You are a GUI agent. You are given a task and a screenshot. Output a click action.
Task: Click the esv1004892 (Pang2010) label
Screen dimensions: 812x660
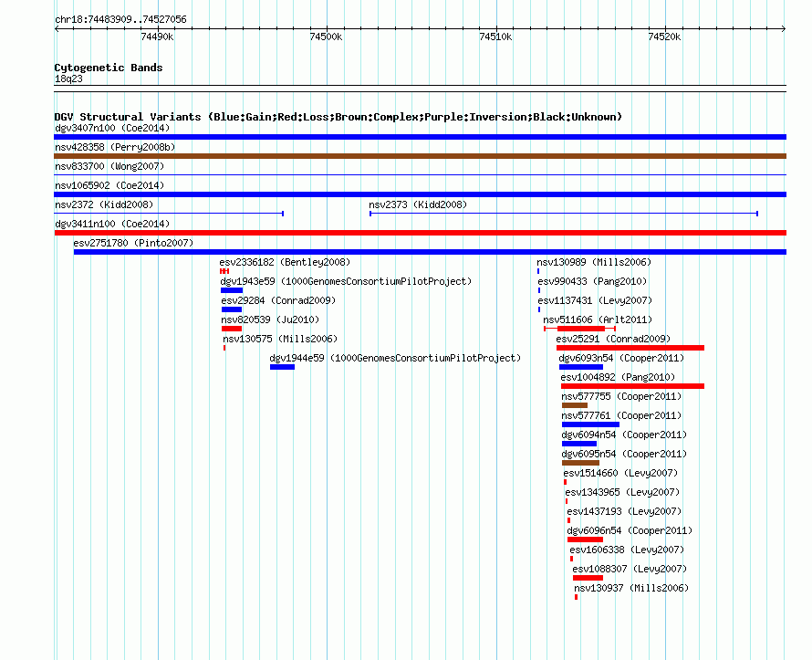618,377
